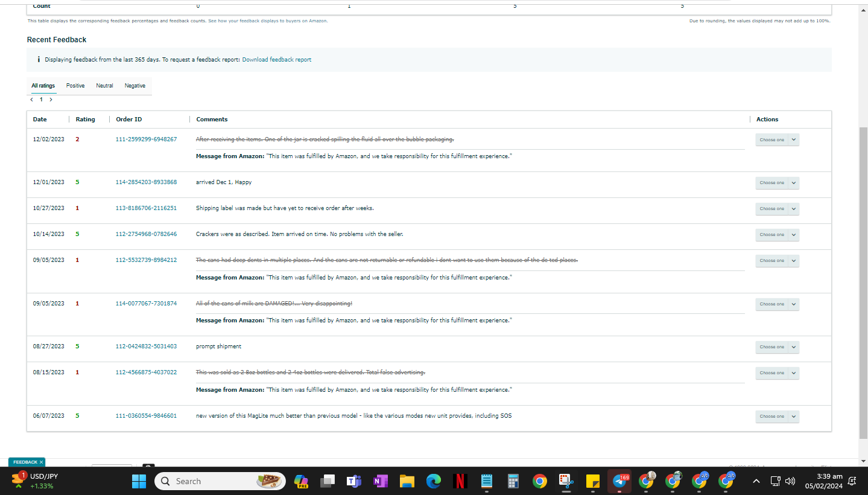Open Notepad from the taskbar

pyautogui.click(x=487, y=481)
